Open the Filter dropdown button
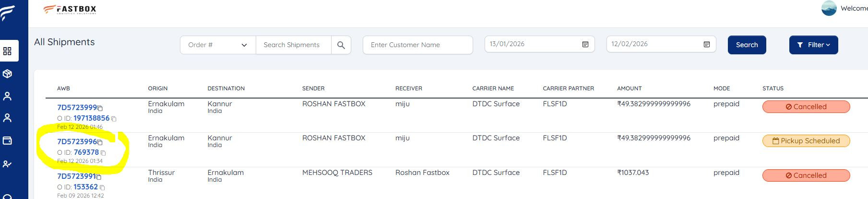The width and height of the screenshot is (868, 199). (813, 45)
